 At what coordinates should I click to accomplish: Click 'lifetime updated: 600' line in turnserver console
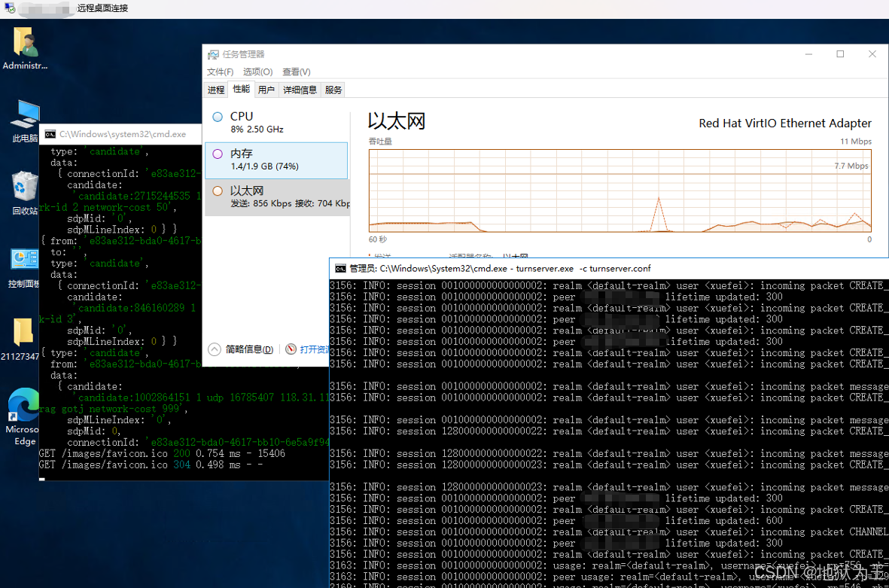click(556, 520)
